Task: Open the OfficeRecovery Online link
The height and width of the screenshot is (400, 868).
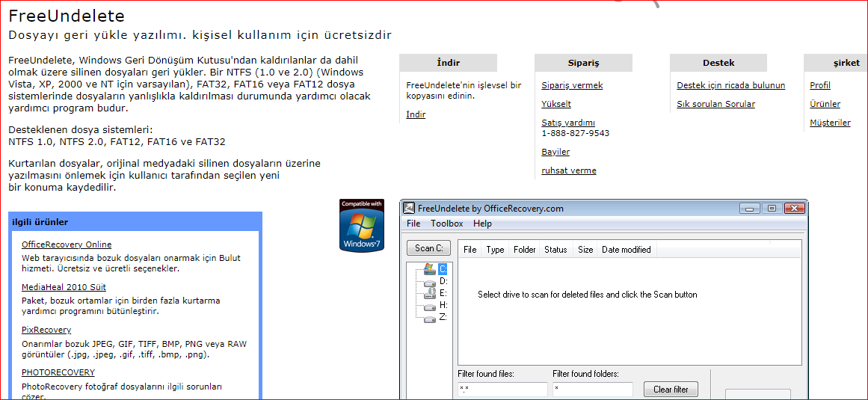Action: tap(67, 244)
